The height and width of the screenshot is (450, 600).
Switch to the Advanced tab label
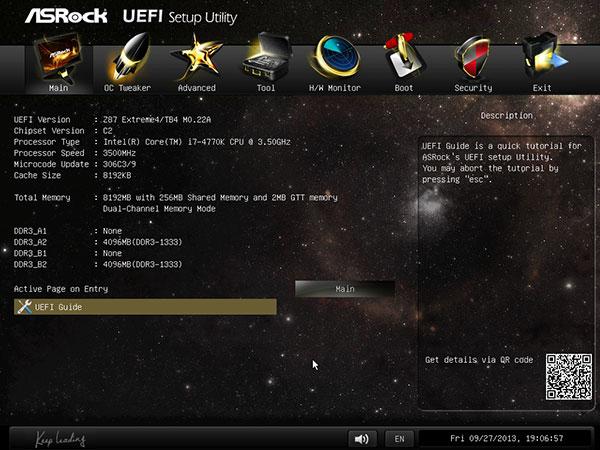pos(197,88)
